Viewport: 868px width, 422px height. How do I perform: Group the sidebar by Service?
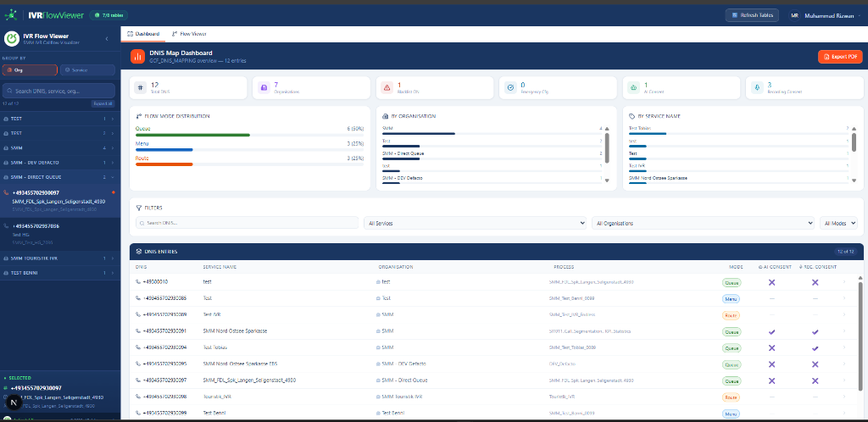pos(87,70)
